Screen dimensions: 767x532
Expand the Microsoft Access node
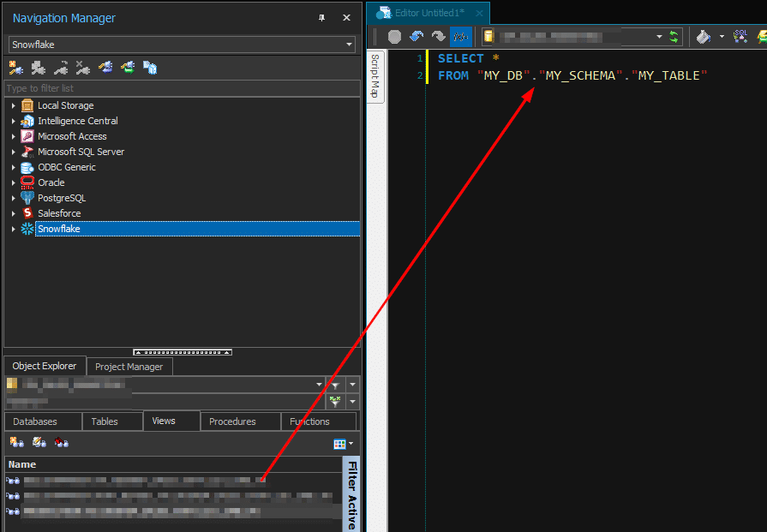13,136
